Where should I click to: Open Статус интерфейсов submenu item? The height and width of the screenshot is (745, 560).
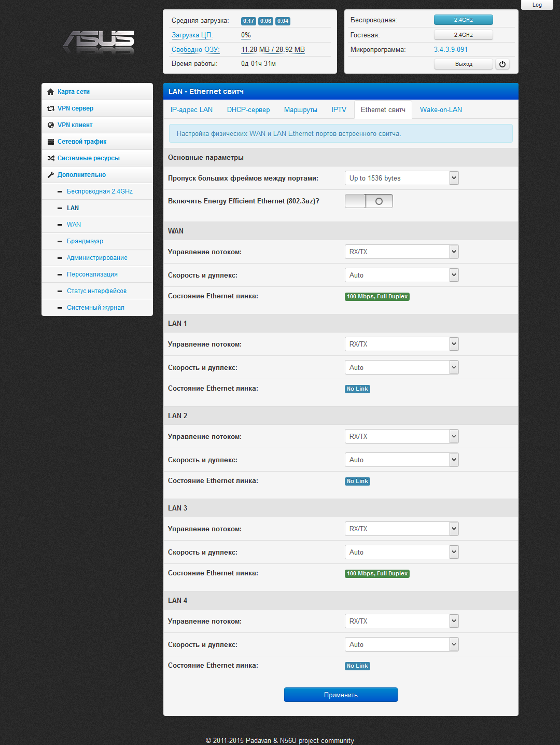[97, 291]
